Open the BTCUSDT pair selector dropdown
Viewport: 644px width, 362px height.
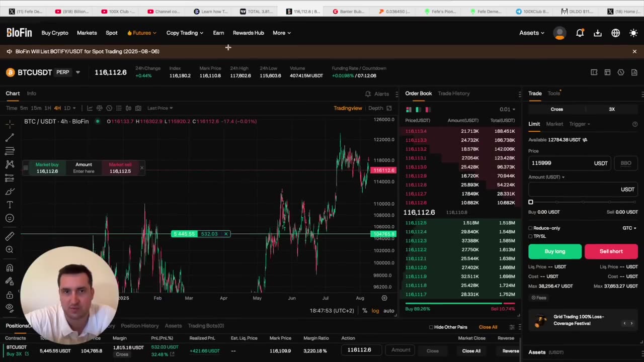[77, 72]
